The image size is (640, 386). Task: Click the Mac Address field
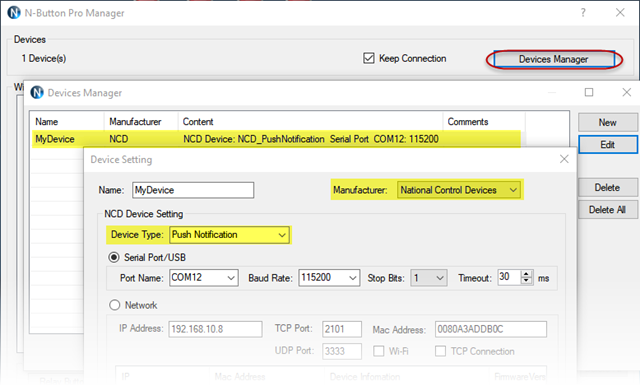click(491, 329)
